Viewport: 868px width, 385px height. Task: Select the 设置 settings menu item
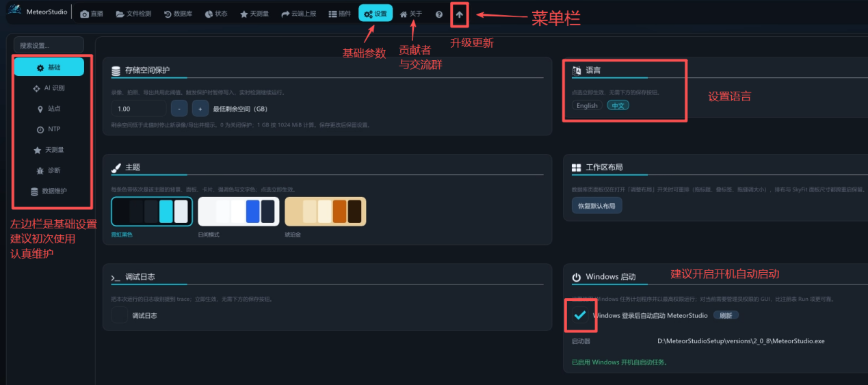pos(376,14)
